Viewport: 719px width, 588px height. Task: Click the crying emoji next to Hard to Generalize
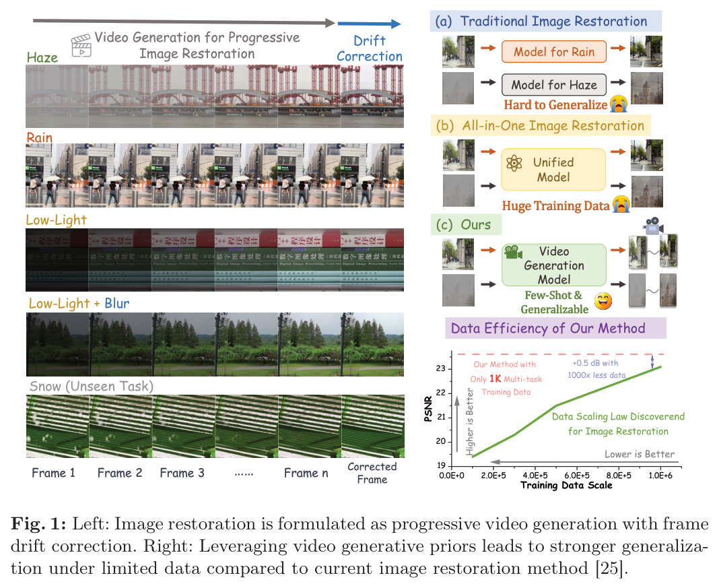(x=618, y=104)
